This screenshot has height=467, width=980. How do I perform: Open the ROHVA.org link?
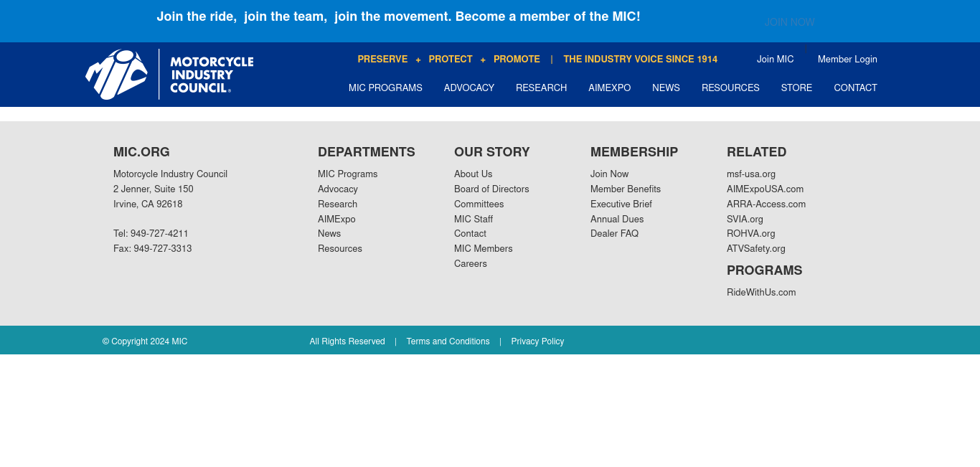point(751,234)
